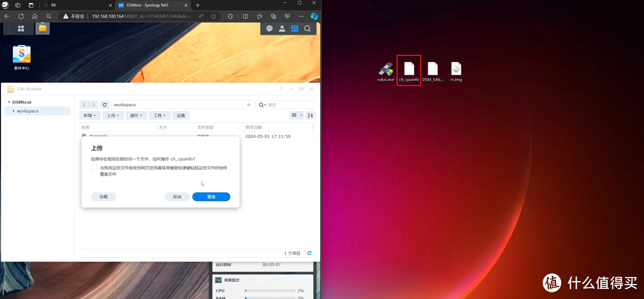Open the ch_cpuinfo file on desktop

point(409,70)
